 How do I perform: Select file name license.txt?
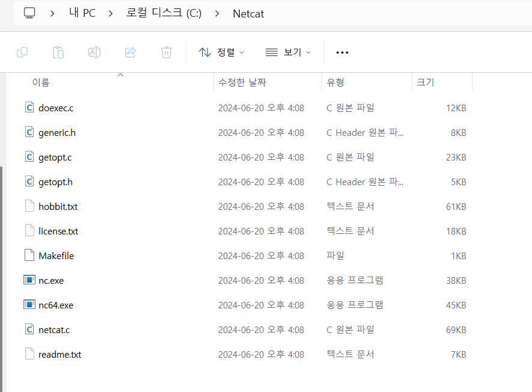[x=58, y=231]
